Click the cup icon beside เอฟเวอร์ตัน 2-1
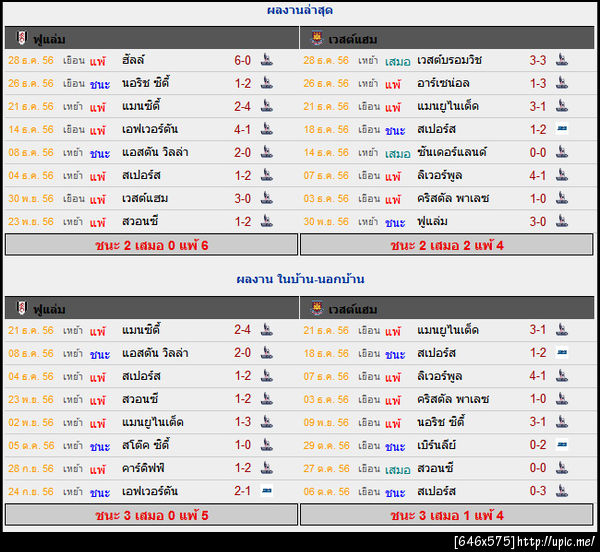Image resolution: width=600 pixels, height=552 pixels. [266, 491]
